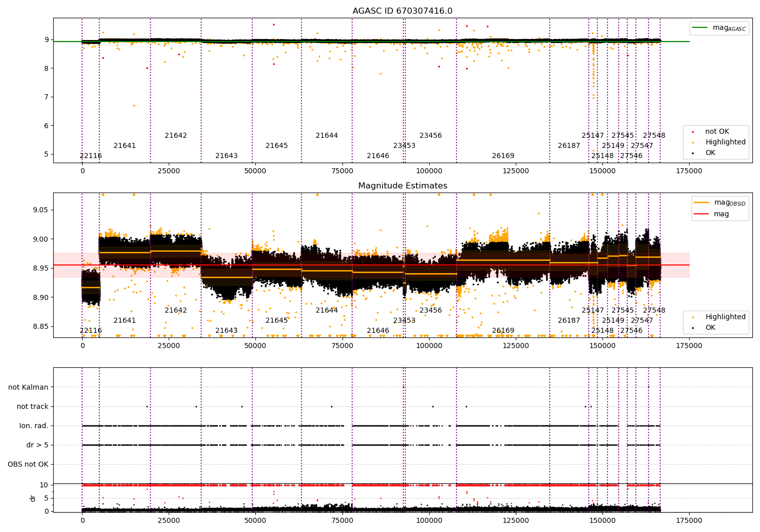Click OBSID label 22116 in the Magnitude Estimates panel
The image size is (760, 532).
point(91,330)
